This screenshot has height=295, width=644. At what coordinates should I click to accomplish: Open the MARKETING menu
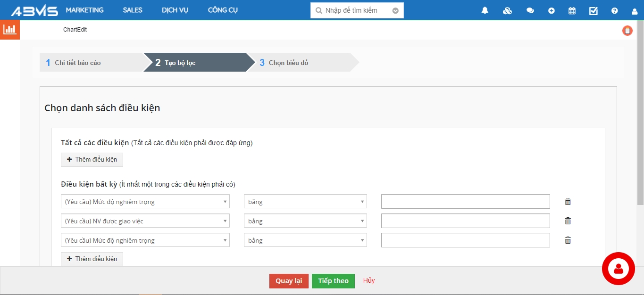click(84, 10)
